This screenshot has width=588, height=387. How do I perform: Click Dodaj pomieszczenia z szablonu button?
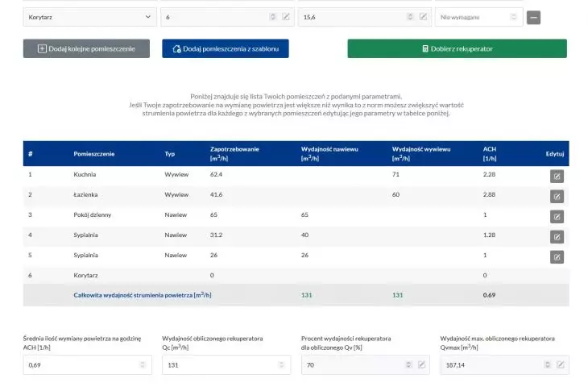[226, 49]
